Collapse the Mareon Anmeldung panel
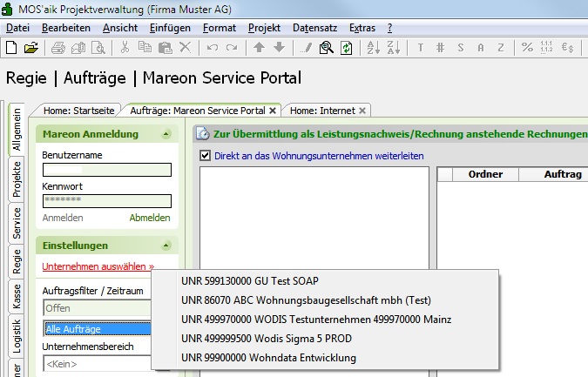 tap(166, 134)
